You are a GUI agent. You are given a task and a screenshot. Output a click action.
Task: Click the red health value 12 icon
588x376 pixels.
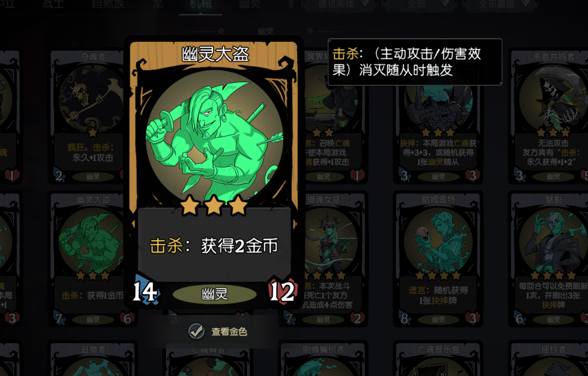pos(283,291)
